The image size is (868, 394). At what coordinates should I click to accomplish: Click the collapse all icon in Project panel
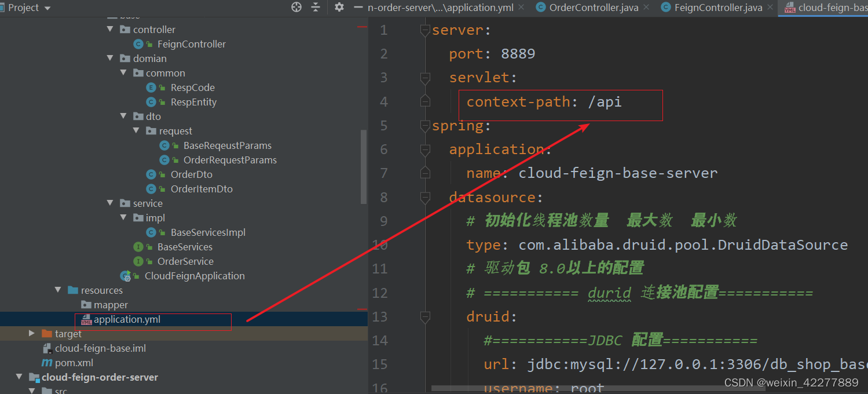click(x=316, y=8)
